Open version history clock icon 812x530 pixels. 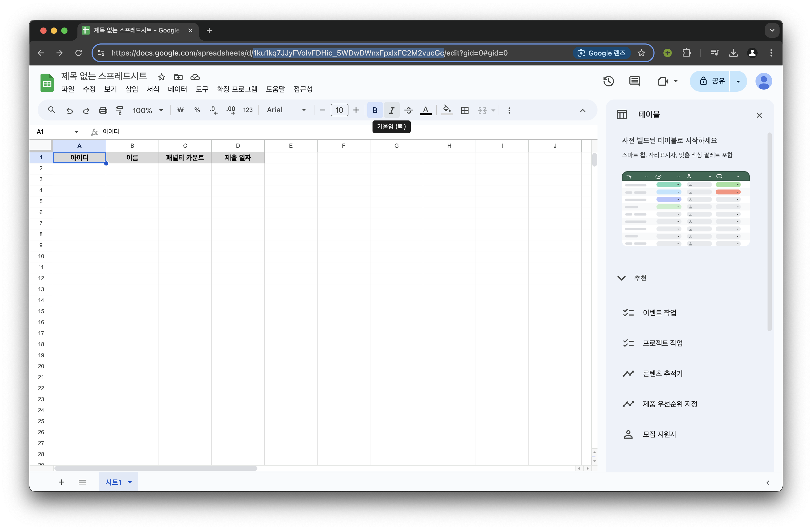click(x=608, y=81)
